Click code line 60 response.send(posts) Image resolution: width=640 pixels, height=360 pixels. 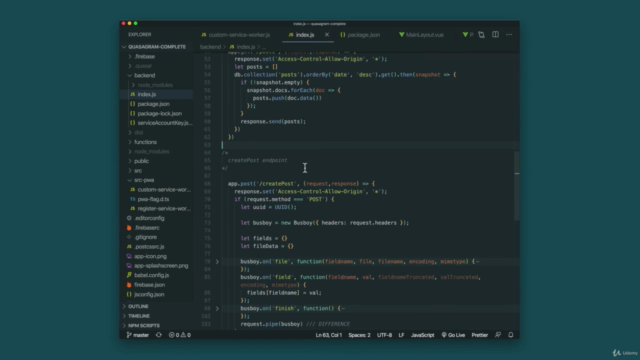[x=273, y=122]
